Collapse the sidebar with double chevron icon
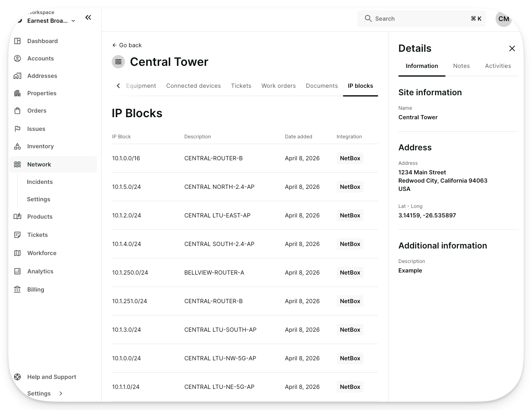 (88, 17)
